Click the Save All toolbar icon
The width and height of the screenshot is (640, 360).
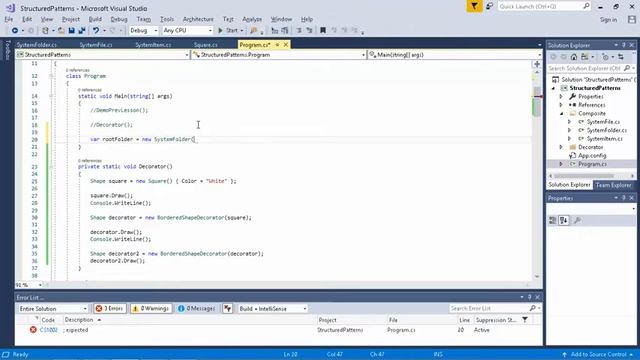(x=82, y=31)
